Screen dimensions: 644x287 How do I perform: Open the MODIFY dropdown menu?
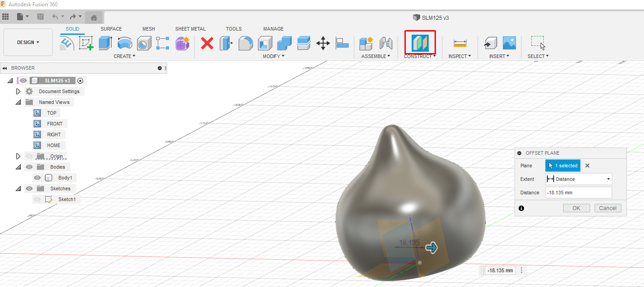[274, 56]
